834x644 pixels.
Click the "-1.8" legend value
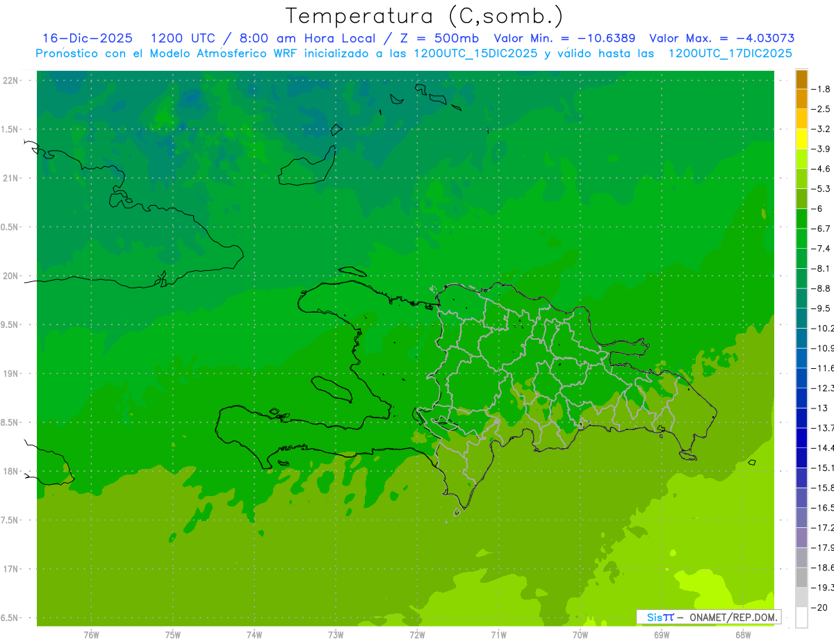pos(822,89)
